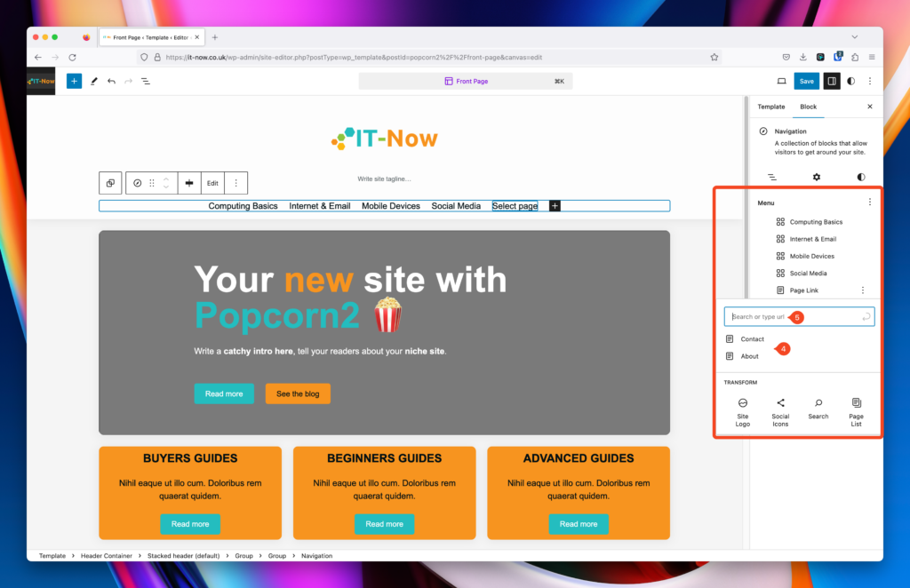Transform block to Page List
910x588 pixels.
pos(856,412)
